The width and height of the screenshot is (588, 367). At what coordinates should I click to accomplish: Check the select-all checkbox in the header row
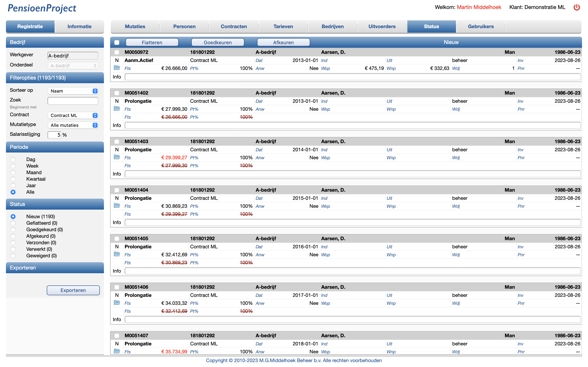(x=117, y=42)
